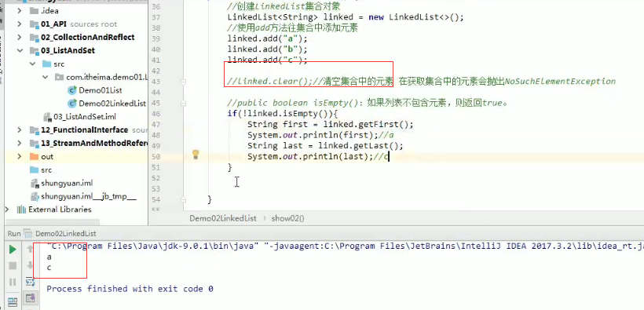Expand the 01_API module arrow
The image size is (644, 310).
tap(20, 24)
